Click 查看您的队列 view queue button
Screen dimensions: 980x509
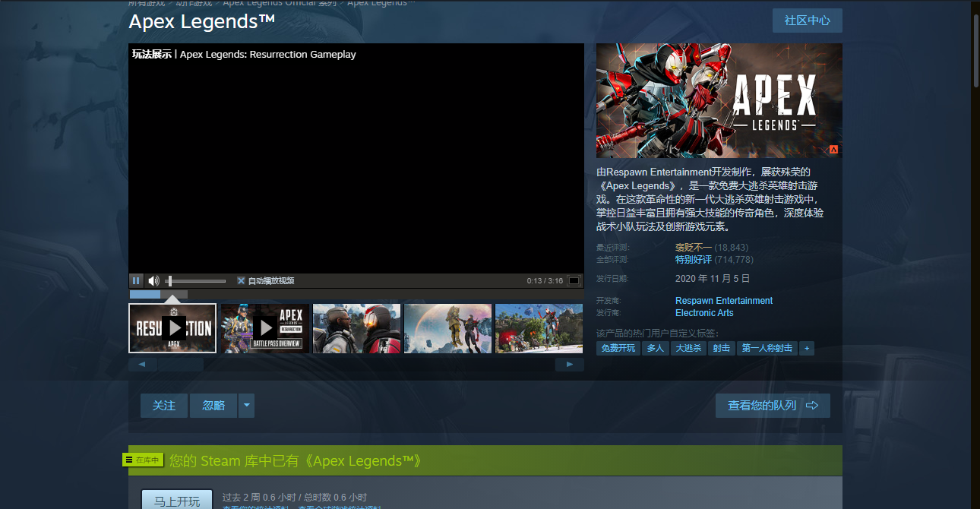point(773,406)
